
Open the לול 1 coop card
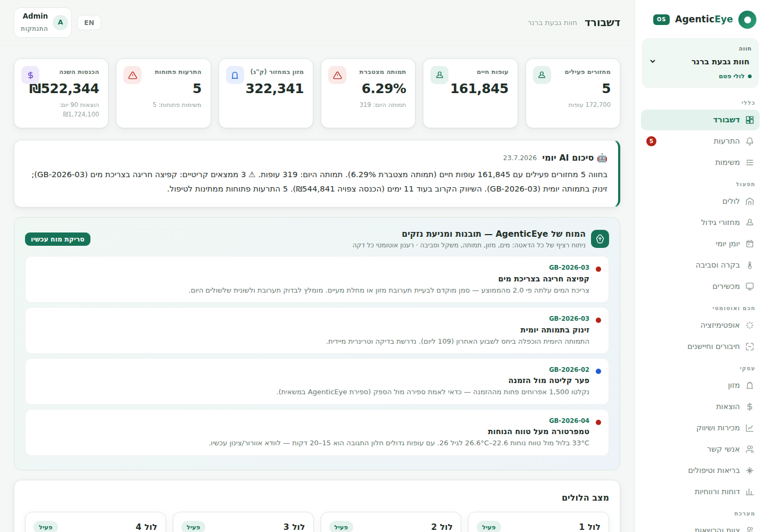click(538, 522)
